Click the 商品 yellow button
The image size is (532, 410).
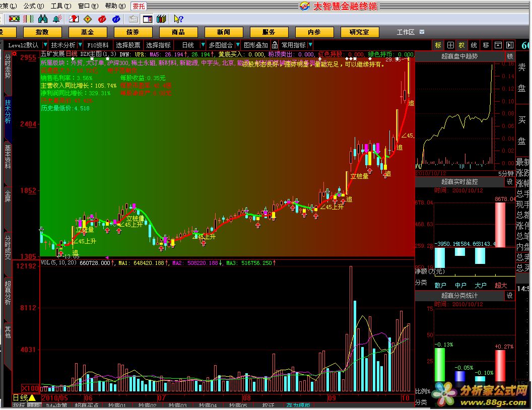(178, 32)
